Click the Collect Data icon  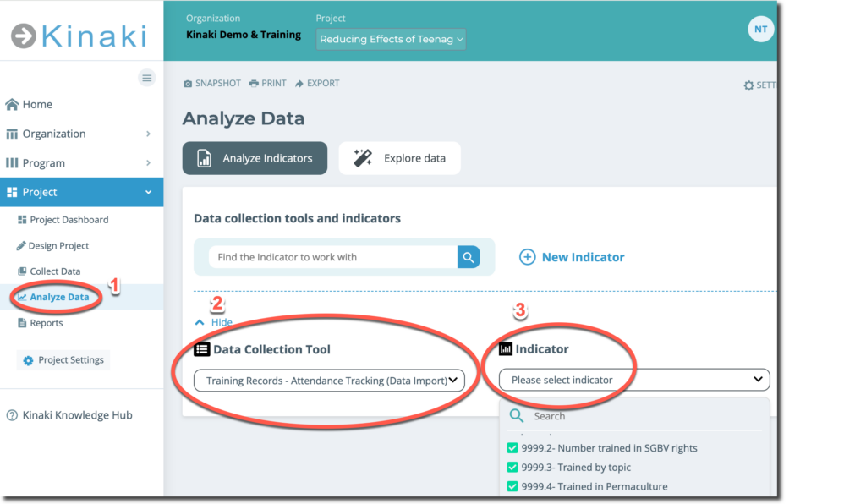click(x=22, y=271)
